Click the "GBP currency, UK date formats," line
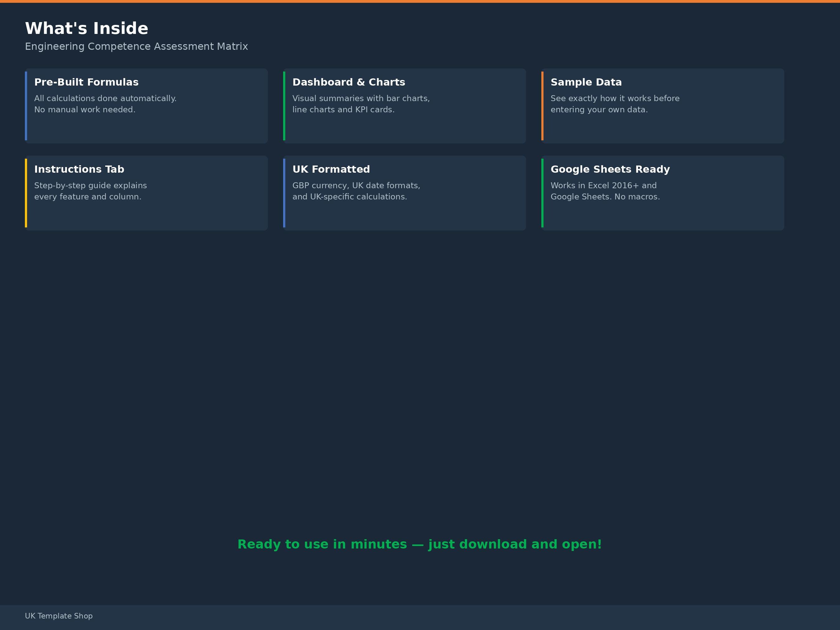Image resolution: width=840 pixels, height=630 pixels. click(x=356, y=186)
